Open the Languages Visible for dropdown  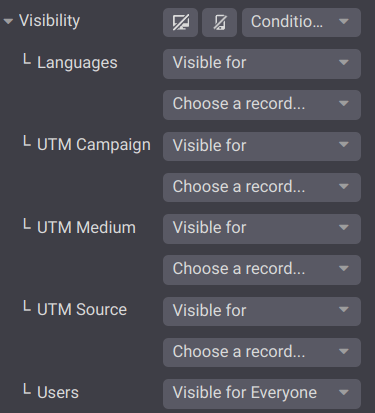pyautogui.click(x=262, y=64)
